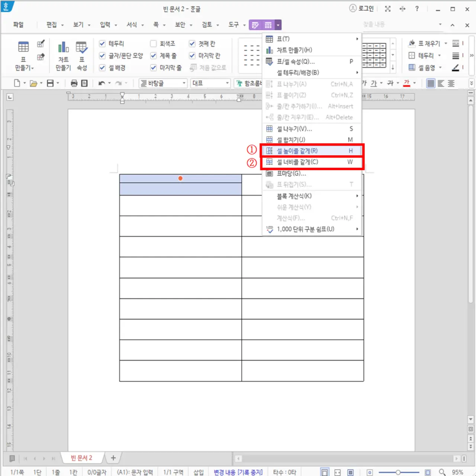Click the 로그인 user icon
476x476 pixels.
click(353, 8)
